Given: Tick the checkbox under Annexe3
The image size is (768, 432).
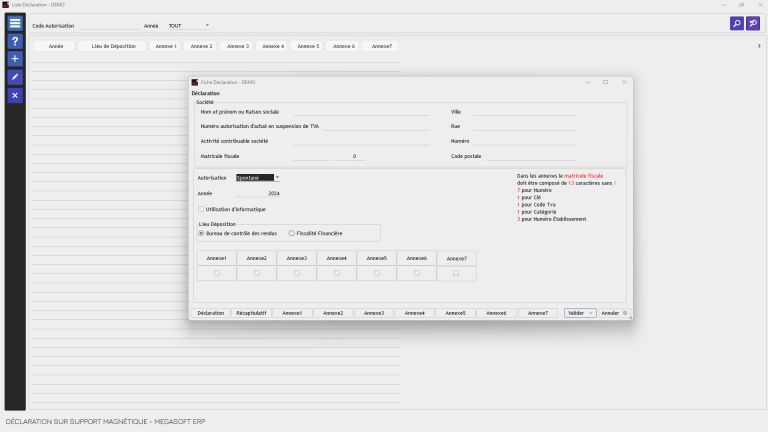Looking at the screenshot, I should tap(297, 273).
